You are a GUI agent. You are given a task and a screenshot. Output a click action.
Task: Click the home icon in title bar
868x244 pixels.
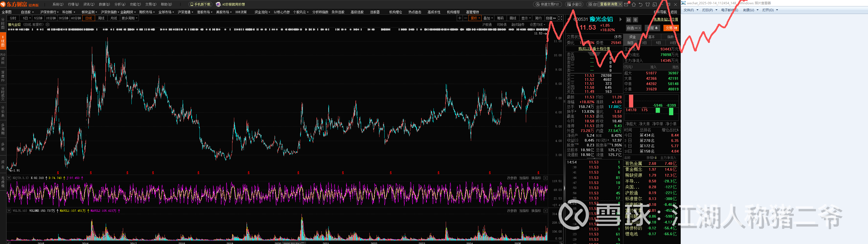(x=634, y=4)
